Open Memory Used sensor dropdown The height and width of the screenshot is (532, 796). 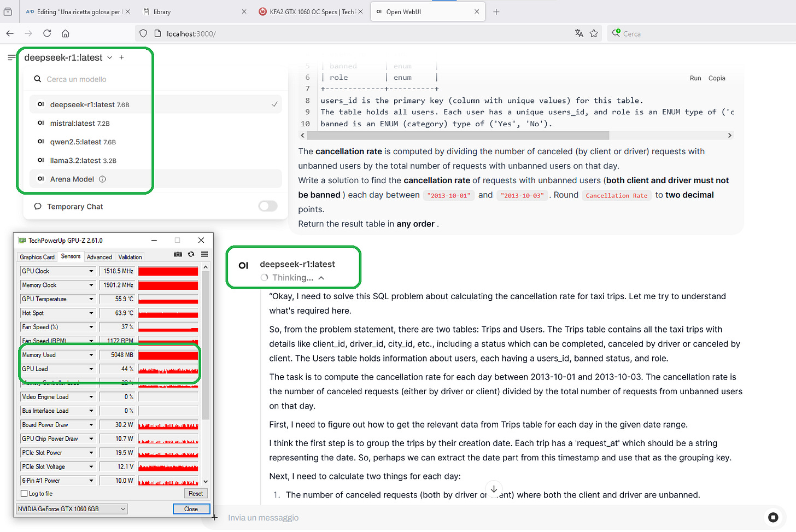point(91,355)
